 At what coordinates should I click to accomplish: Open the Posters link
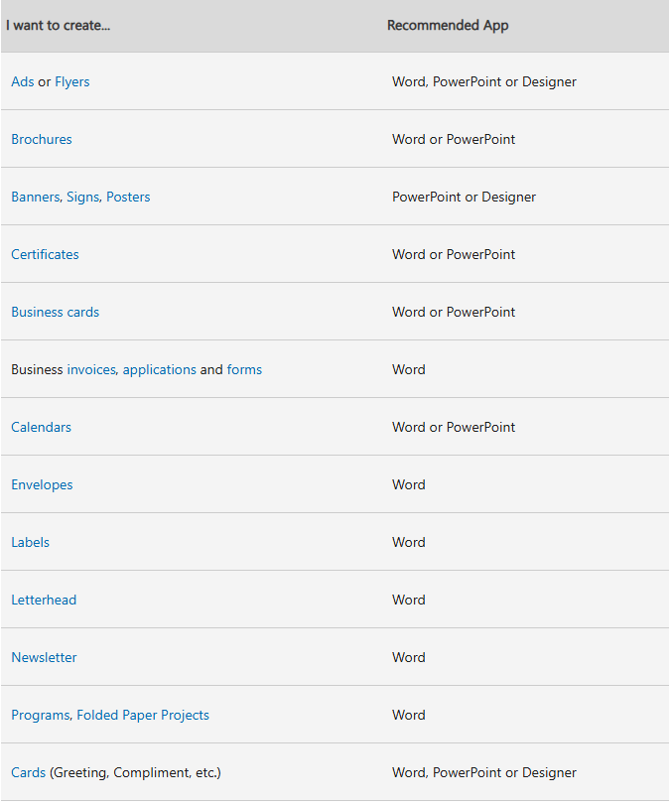[x=128, y=197]
